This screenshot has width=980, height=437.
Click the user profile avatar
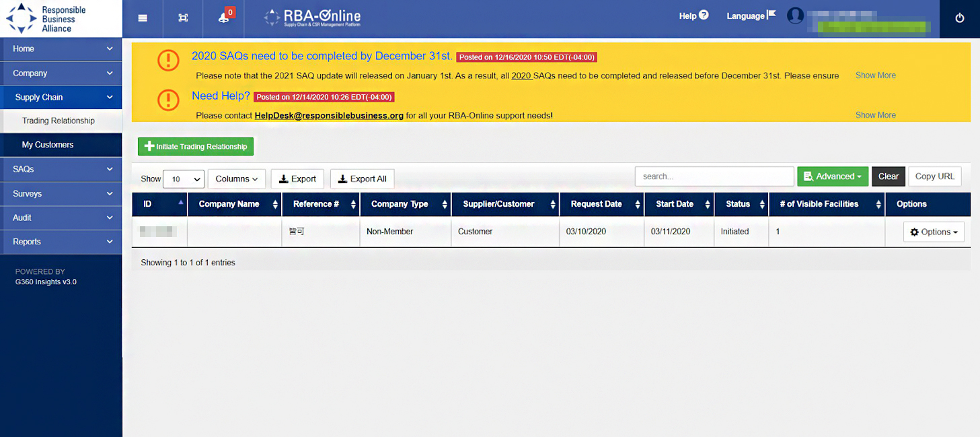(796, 15)
